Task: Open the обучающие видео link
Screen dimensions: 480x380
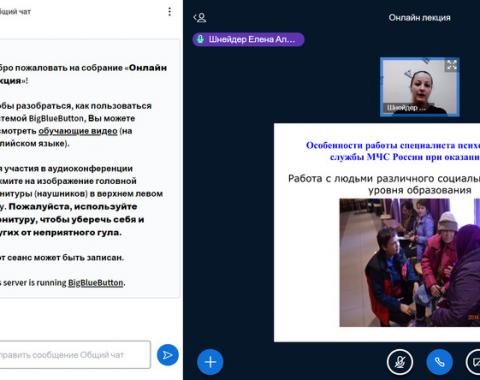Action: pyautogui.click(x=78, y=131)
